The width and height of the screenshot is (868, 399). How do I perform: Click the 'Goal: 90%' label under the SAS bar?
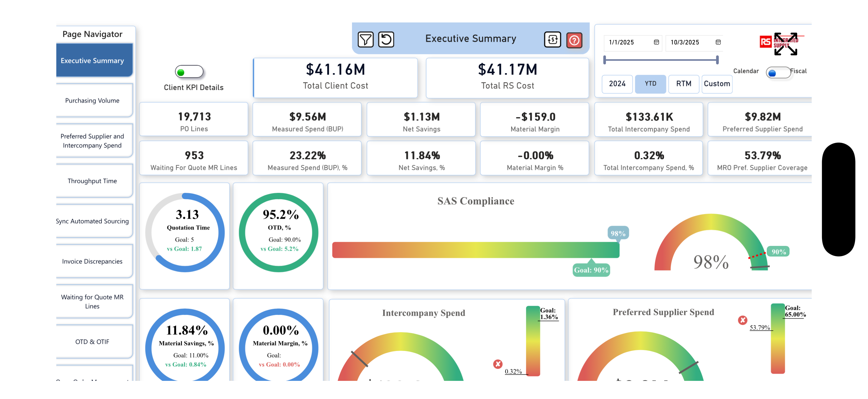[591, 270]
